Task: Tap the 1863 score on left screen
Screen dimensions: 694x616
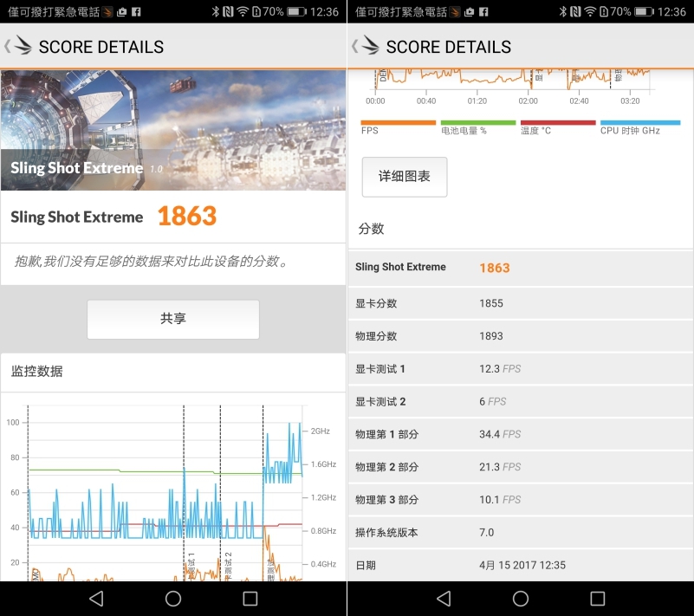Action: (x=187, y=216)
